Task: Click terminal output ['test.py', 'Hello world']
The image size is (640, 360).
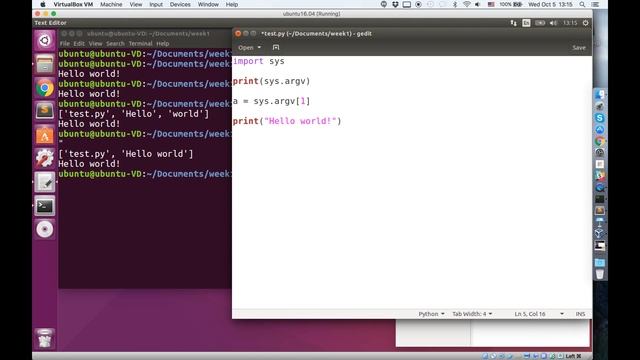Action: click(126, 154)
